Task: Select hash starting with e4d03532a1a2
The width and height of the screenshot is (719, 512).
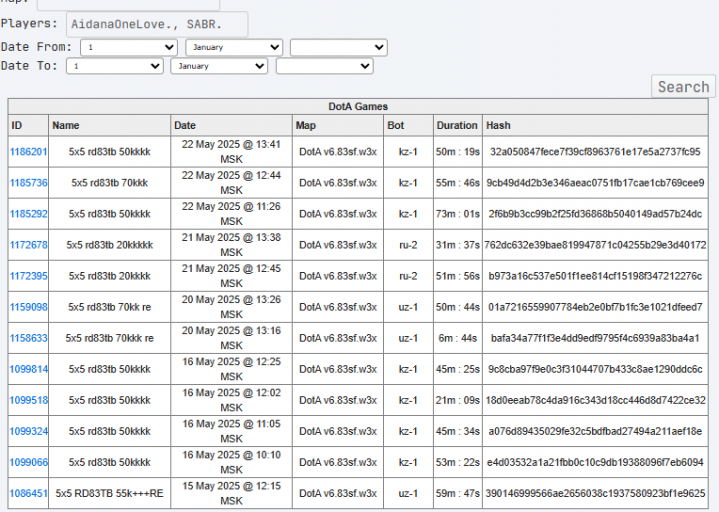Action: coord(595,462)
